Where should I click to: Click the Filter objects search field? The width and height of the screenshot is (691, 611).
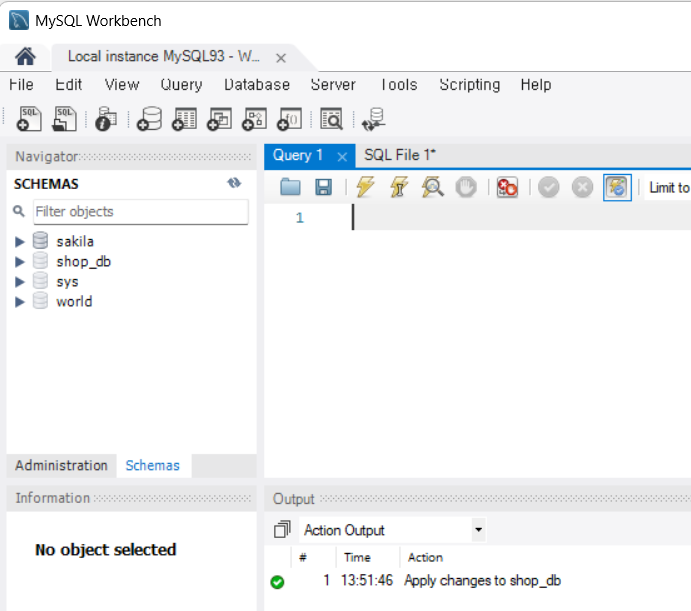141,212
